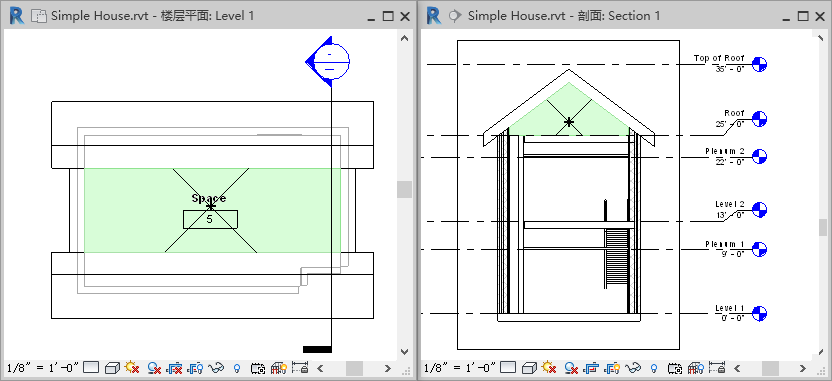Toggle Shadows in Section 1 view

(571, 367)
